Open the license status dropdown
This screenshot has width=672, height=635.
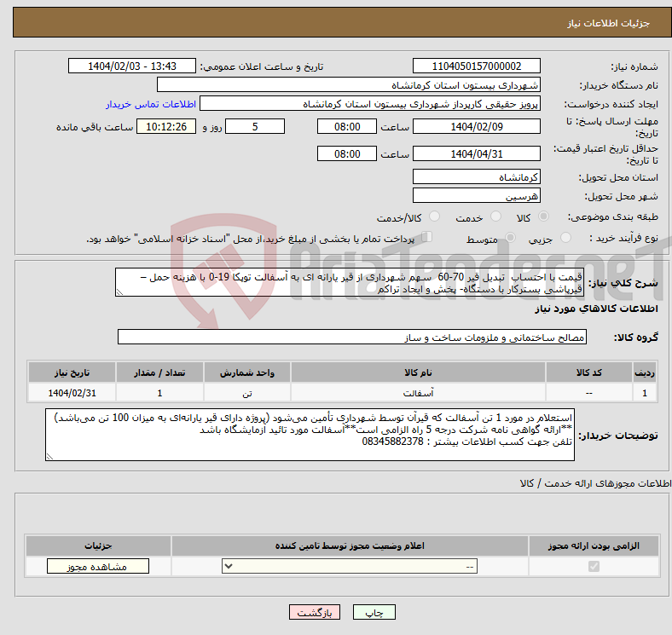pos(350,567)
